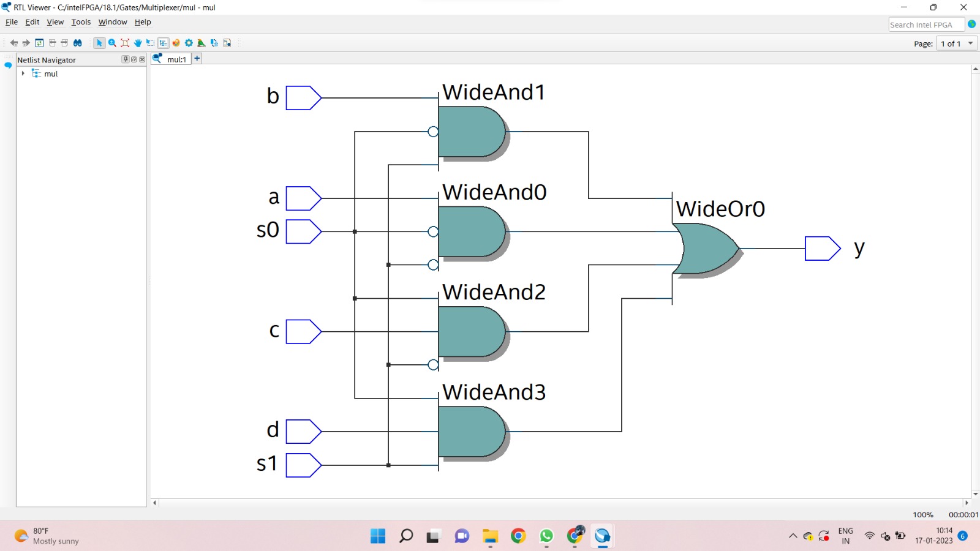Close the Netlist Navigator panel
The height and width of the screenshot is (551, 980).
click(x=142, y=59)
